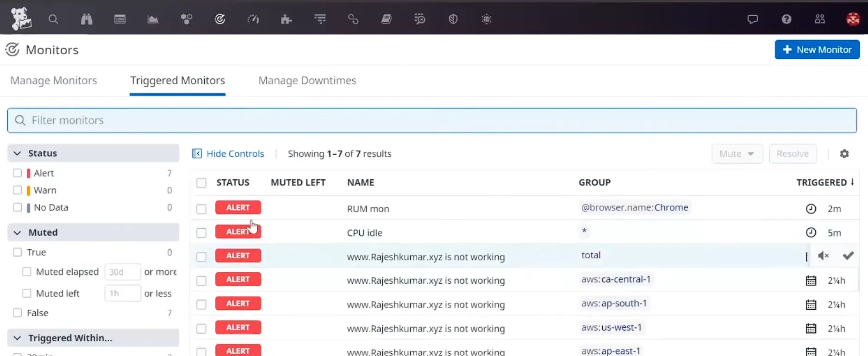Check the Muted False filter
The width and height of the screenshot is (868, 356).
[18, 313]
